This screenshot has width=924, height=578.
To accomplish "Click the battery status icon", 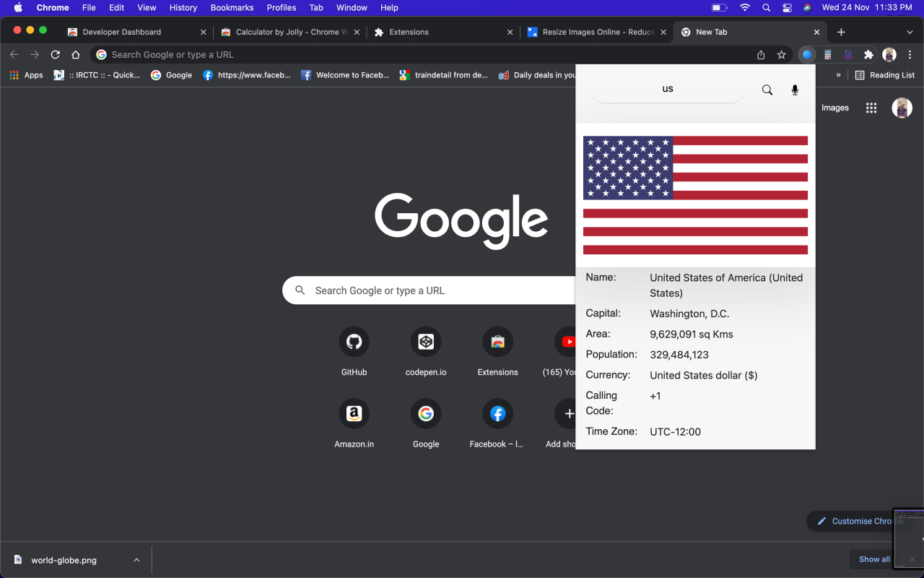I will [x=720, y=7].
